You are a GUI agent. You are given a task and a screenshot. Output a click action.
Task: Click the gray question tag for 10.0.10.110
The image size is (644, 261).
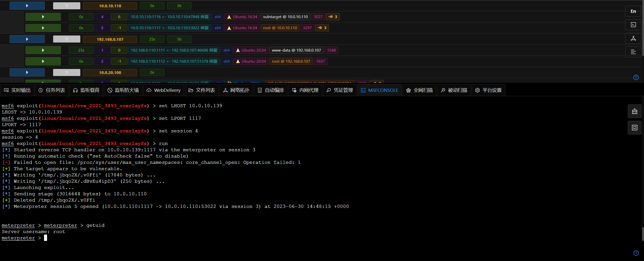click(67, 6)
